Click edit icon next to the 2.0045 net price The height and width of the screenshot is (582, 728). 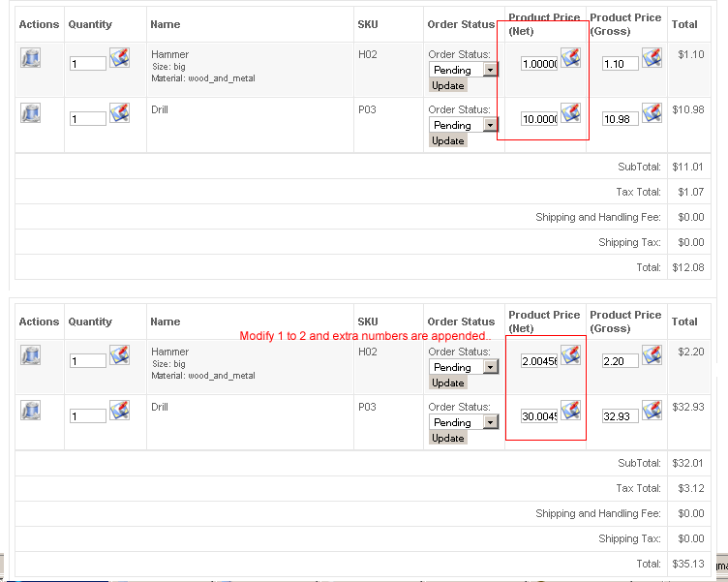(x=570, y=354)
